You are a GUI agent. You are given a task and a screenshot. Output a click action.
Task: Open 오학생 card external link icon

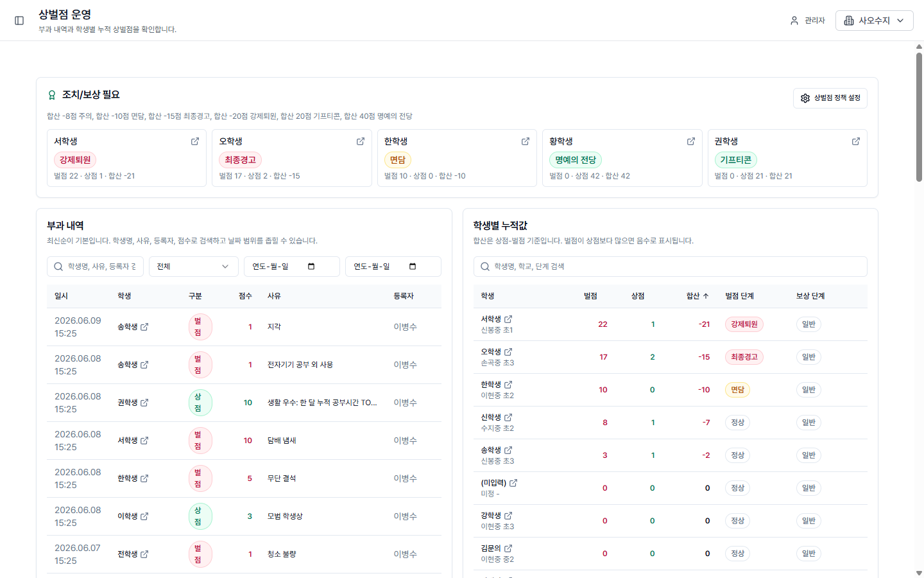[361, 141]
